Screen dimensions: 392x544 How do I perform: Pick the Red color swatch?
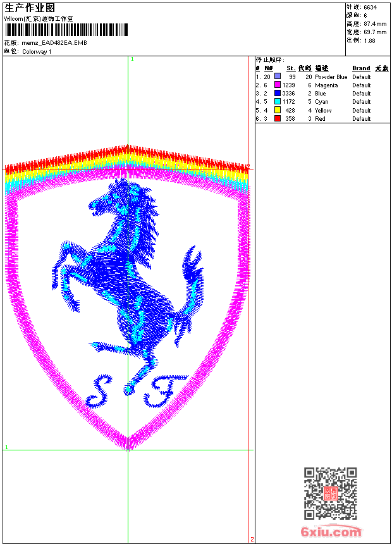coord(278,118)
